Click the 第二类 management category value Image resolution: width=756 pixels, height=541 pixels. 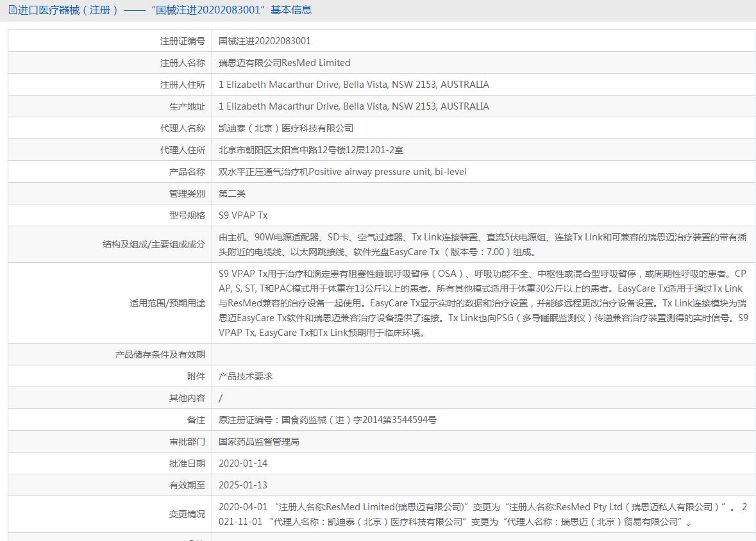232,194
